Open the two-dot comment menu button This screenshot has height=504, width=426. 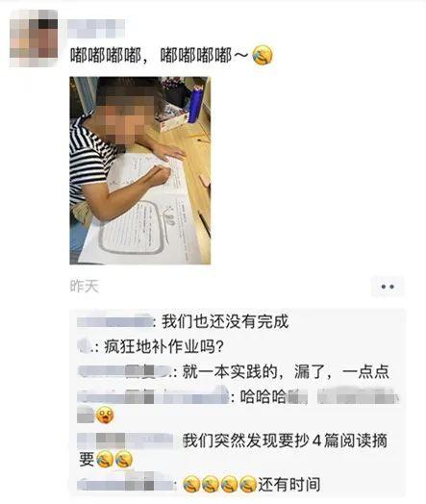[388, 287]
